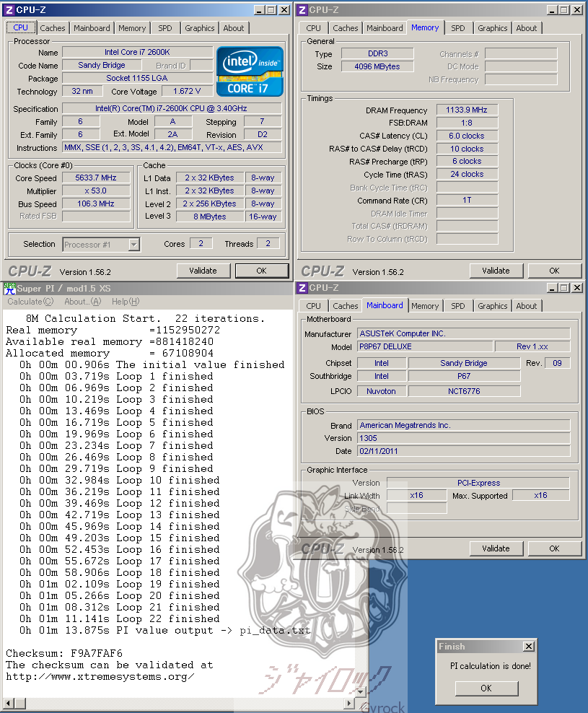Open About tab in Mainboard window
This screenshot has height=713, width=588.
526,306
